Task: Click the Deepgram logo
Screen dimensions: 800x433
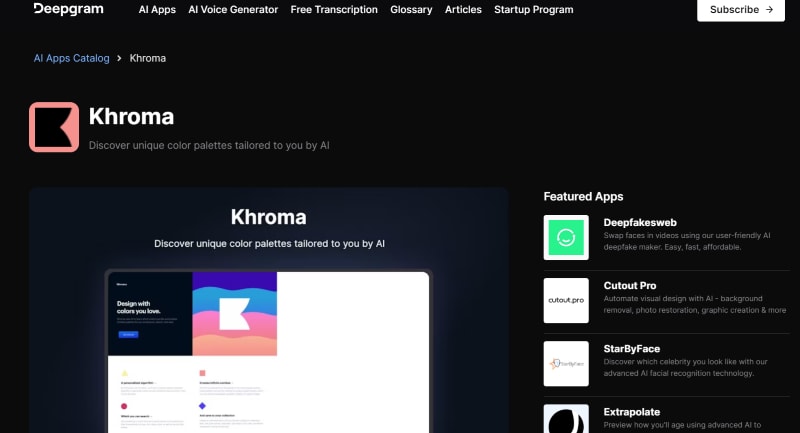Action: [68, 9]
